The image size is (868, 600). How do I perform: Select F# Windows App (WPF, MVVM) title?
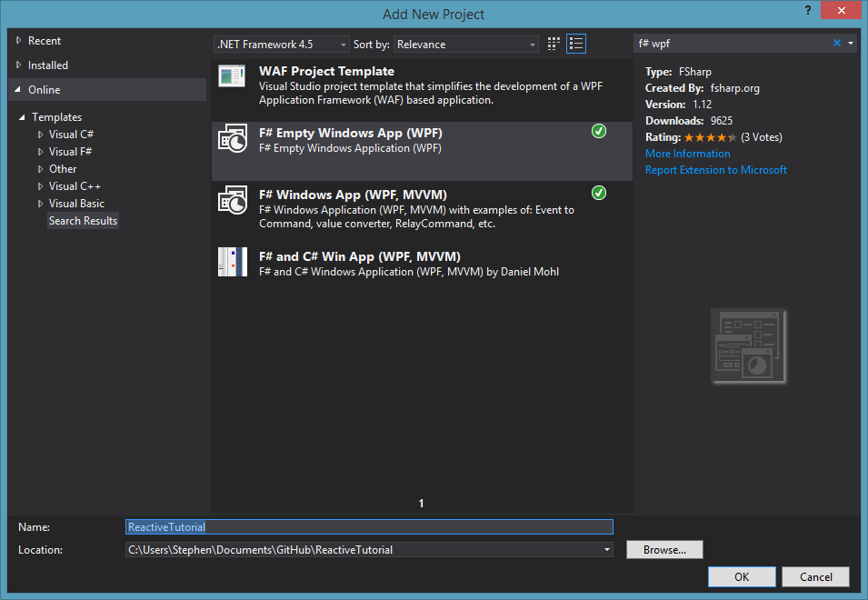(353, 195)
